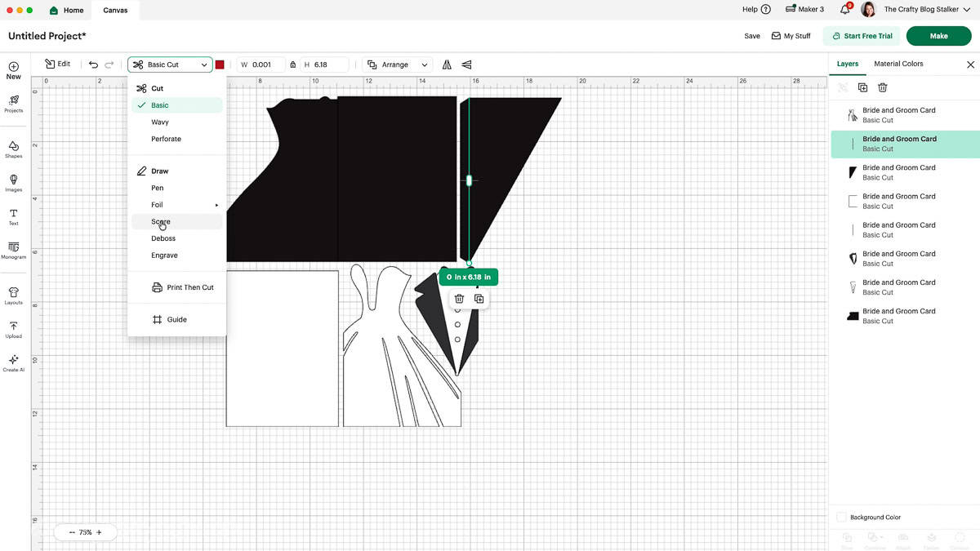
Task: Open the Upload panel
Action: point(13,330)
